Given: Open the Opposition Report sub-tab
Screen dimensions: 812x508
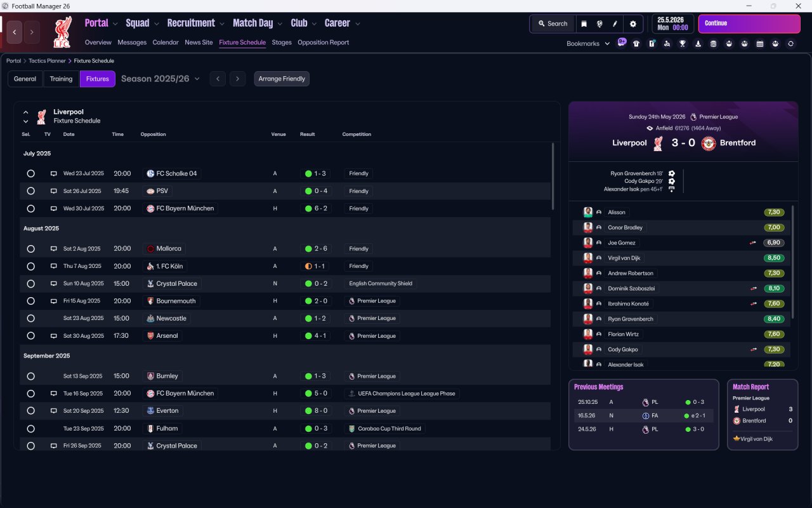Looking at the screenshot, I should [324, 43].
